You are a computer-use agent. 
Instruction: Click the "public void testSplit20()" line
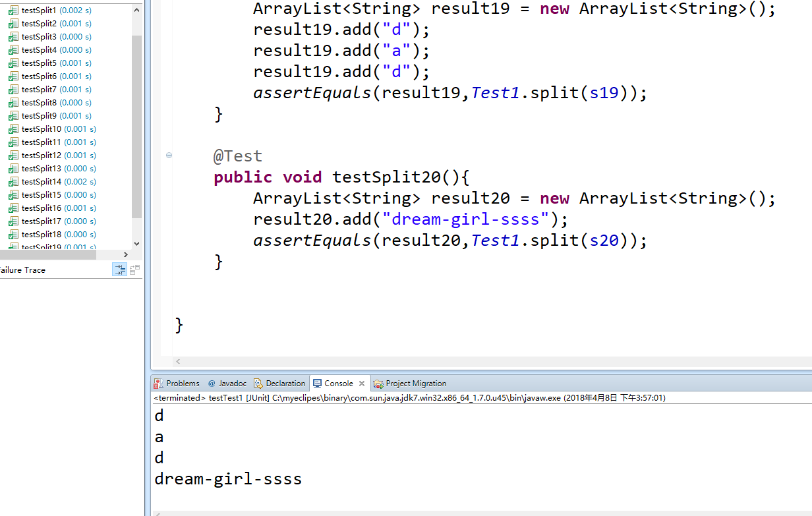[341, 177]
